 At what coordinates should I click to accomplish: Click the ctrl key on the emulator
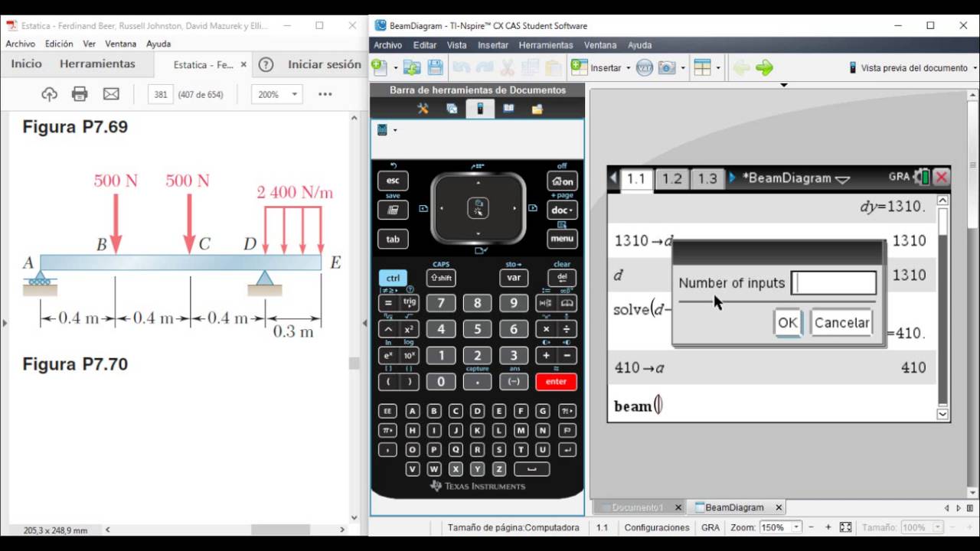pyautogui.click(x=393, y=278)
